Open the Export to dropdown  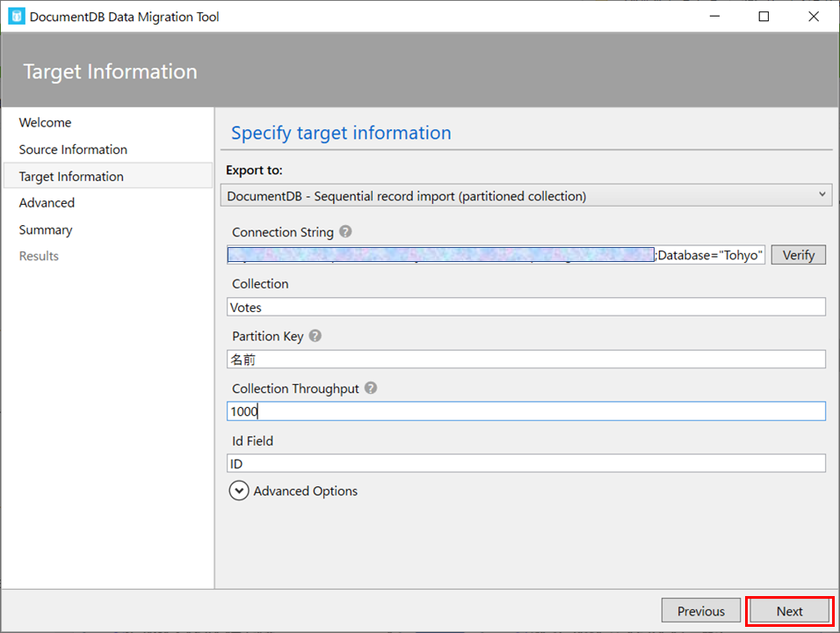click(526, 196)
